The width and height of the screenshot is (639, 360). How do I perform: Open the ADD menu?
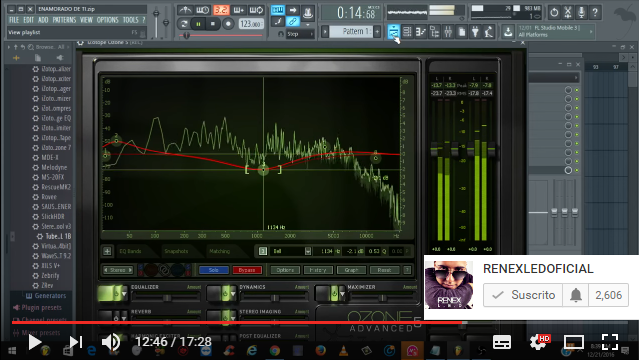tap(43, 20)
